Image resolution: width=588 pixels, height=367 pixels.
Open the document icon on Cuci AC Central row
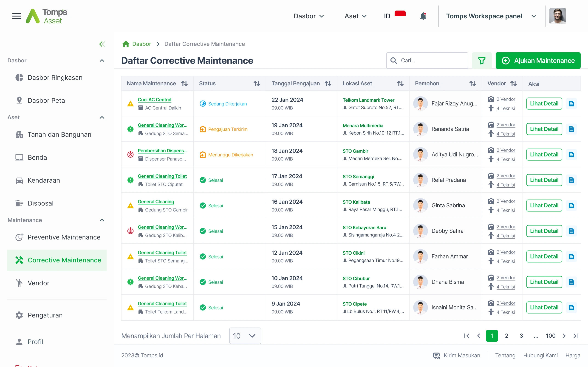point(571,103)
